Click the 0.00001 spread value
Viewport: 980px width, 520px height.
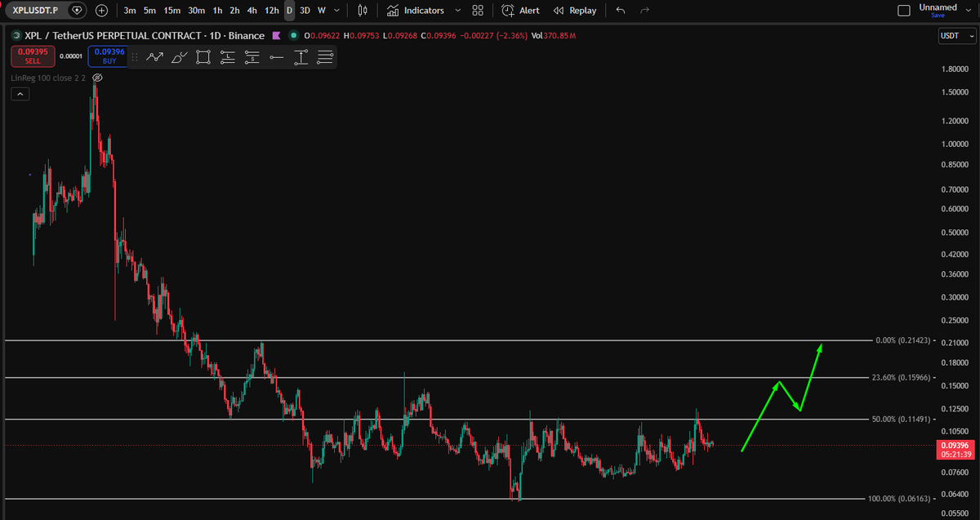[x=71, y=56]
